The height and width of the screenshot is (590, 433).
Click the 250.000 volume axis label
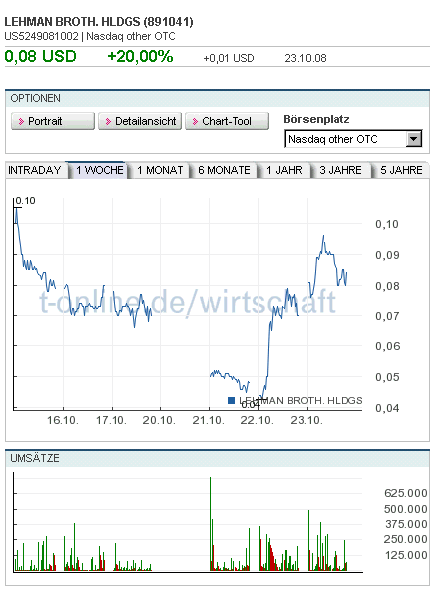click(x=406, y=539)
